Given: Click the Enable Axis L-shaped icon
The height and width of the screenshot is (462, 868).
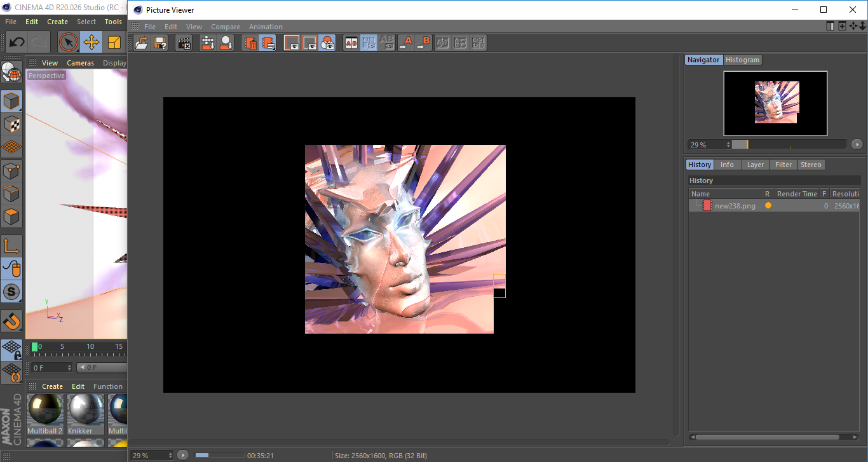Looking at the screenshot, I should (x=11, y=246).
